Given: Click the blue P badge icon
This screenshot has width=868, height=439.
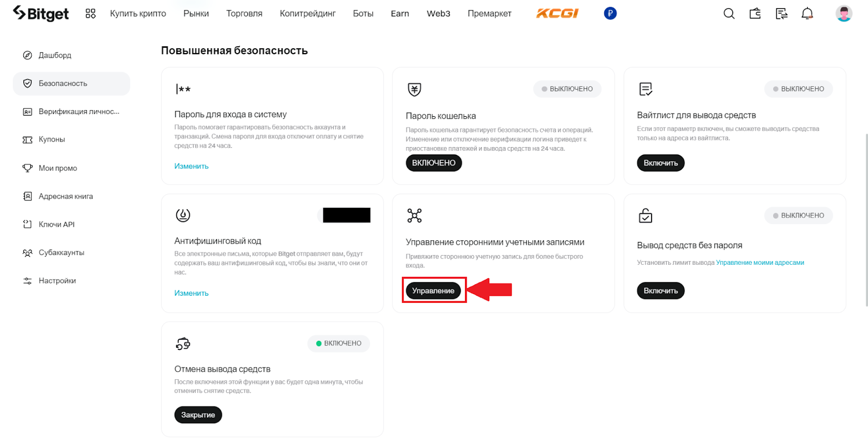Looking at the screenshot, I should (x=610, y=14).
